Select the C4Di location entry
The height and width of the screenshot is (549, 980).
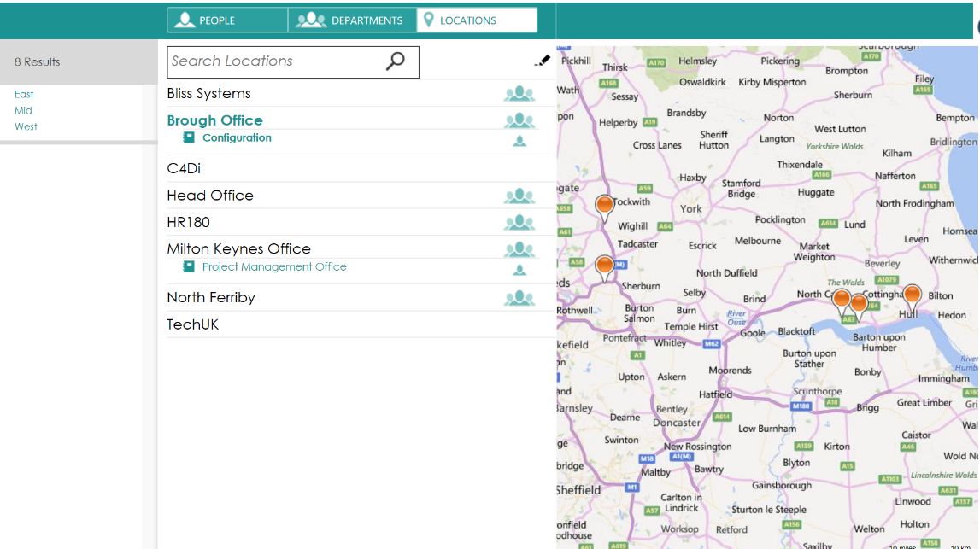pyautogui.click(x=184, y=169)
